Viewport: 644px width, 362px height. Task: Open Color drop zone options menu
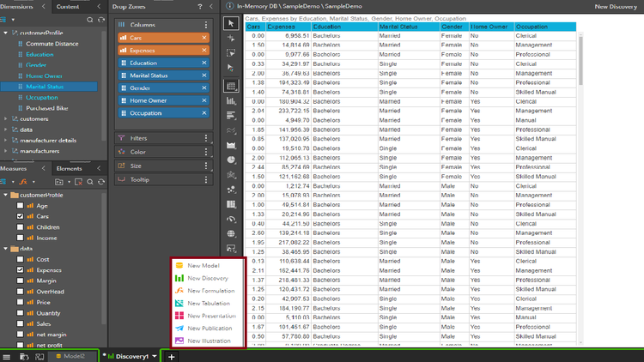click(x=206, y=152)
